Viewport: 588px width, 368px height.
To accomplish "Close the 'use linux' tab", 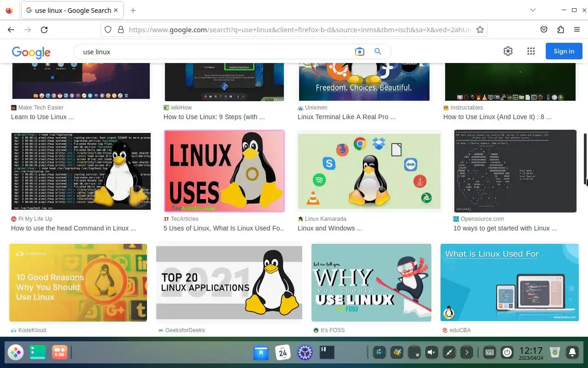I will 116,10.
